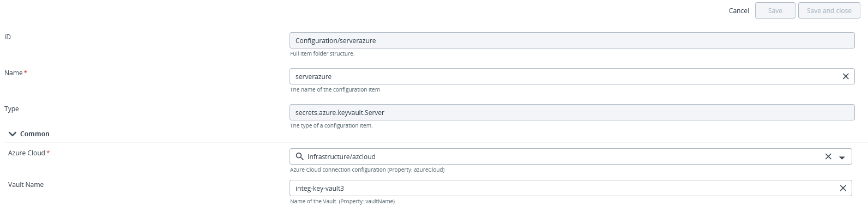This screenshot has height=224, width=868.
Task: Open the Azure Cloud dropdown arrow
Action: tap(842, 157)
